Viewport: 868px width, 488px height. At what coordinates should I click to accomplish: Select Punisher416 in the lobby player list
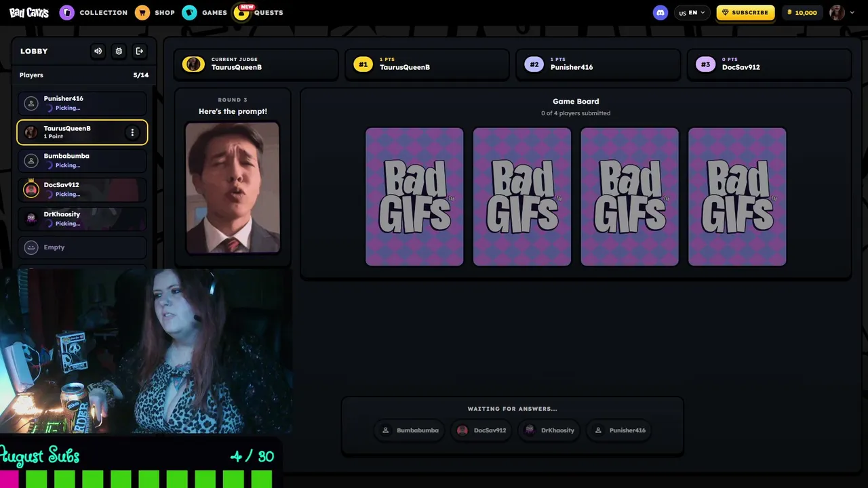coord(82,103)
